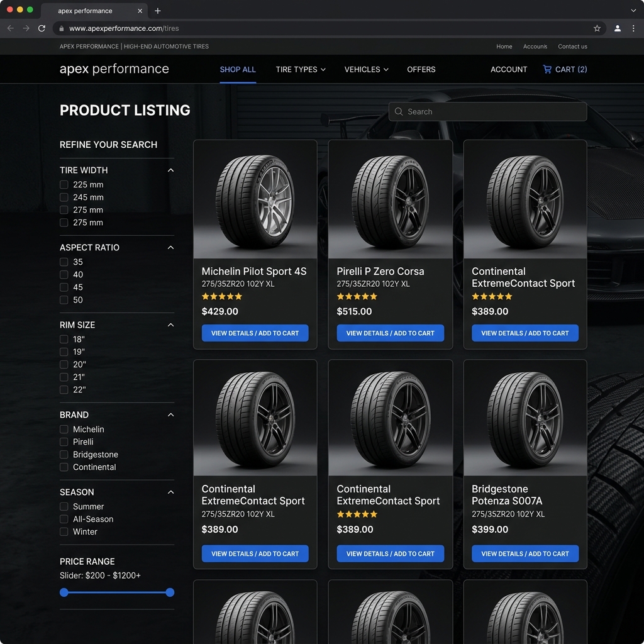Reload the page with refresh icon
This screenshot has height=644, width=644.
pyautogui.click(x=42, y=28)
